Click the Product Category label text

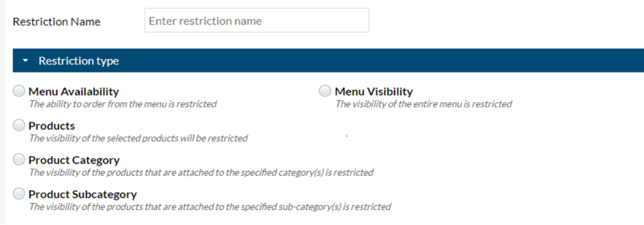point(74,160)
